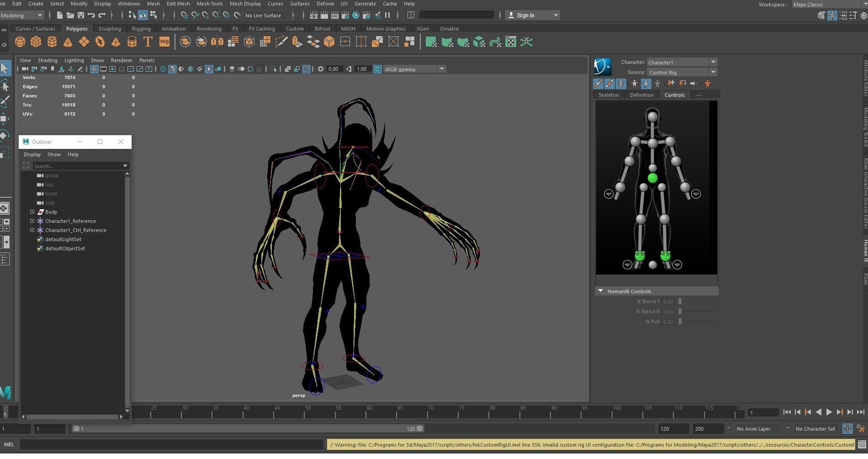Screen dimensions: 868x459
Task: Click the Redo arrow icon
Action: (x=101, y=15)
